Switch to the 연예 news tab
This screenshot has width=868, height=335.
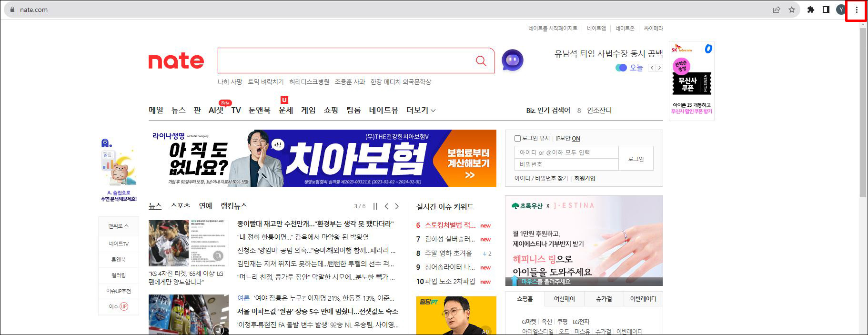pos(205,206)
